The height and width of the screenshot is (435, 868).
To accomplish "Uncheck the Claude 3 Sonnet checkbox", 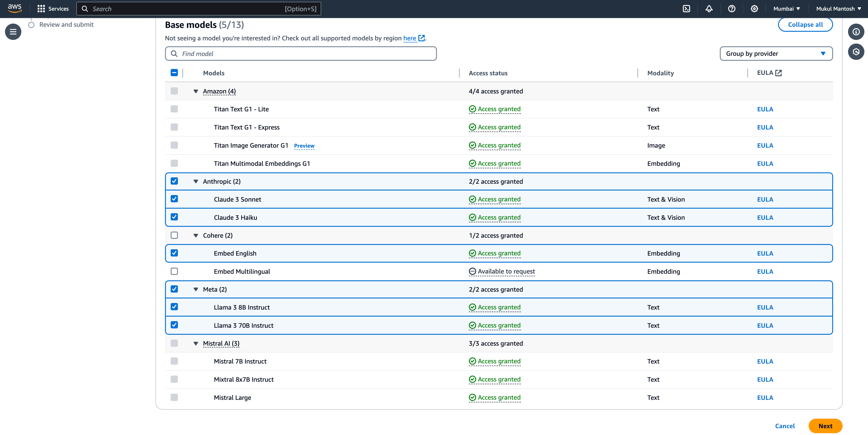I will pyautogui.click(x=174, y=199).
